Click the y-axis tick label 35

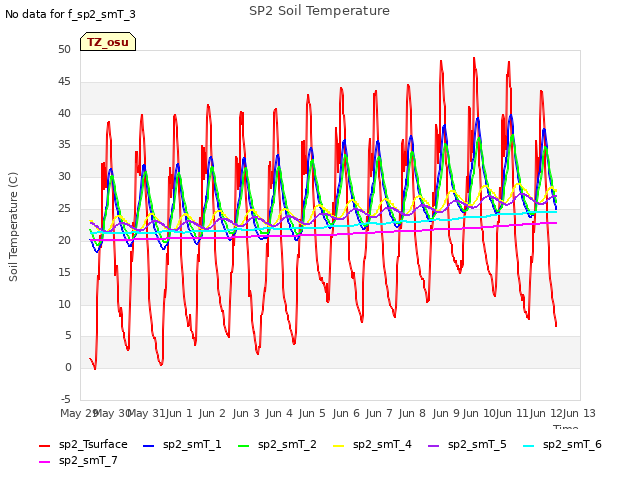(64, 145)
